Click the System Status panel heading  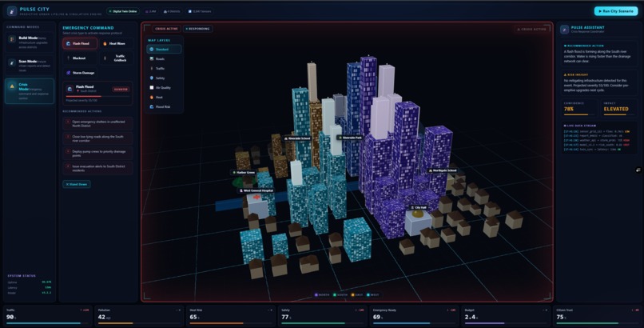(x=22, y=276)
